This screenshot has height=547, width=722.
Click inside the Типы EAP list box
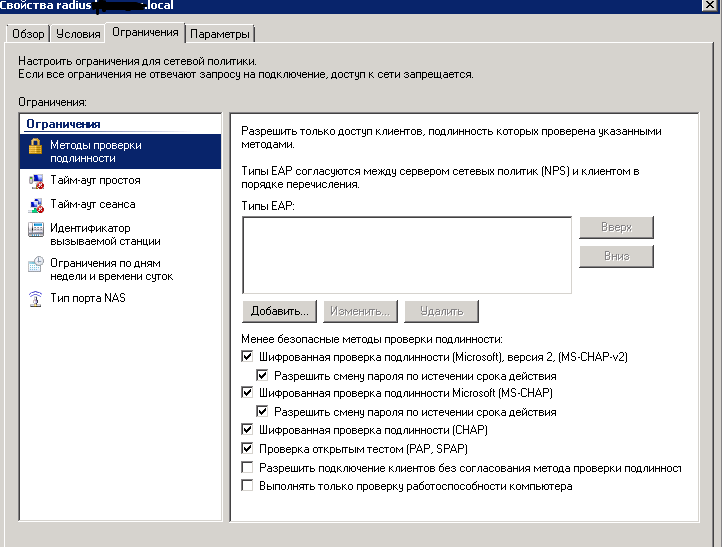(x=405, y=254)
